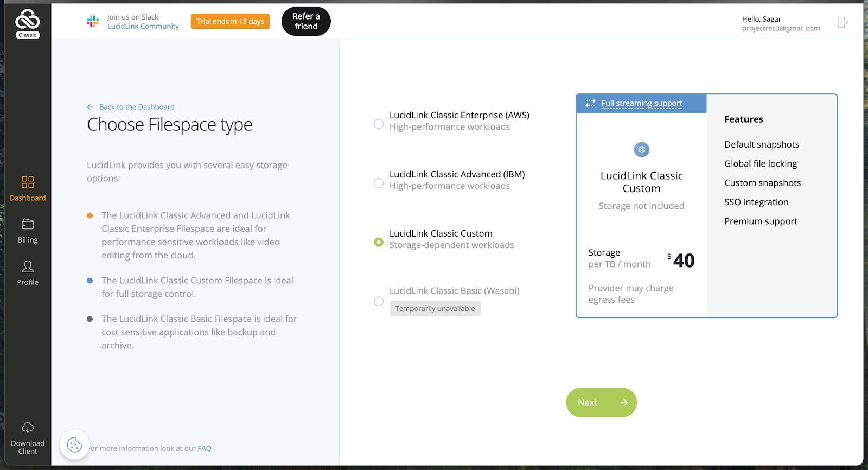Click the 'Hello, Sagar' greeting

pyautogui.click(x=762, y=19)
